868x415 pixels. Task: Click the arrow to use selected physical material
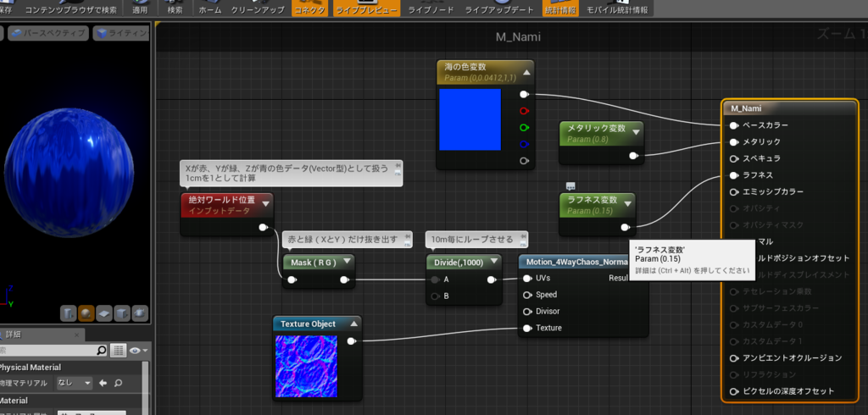point(103,383)
